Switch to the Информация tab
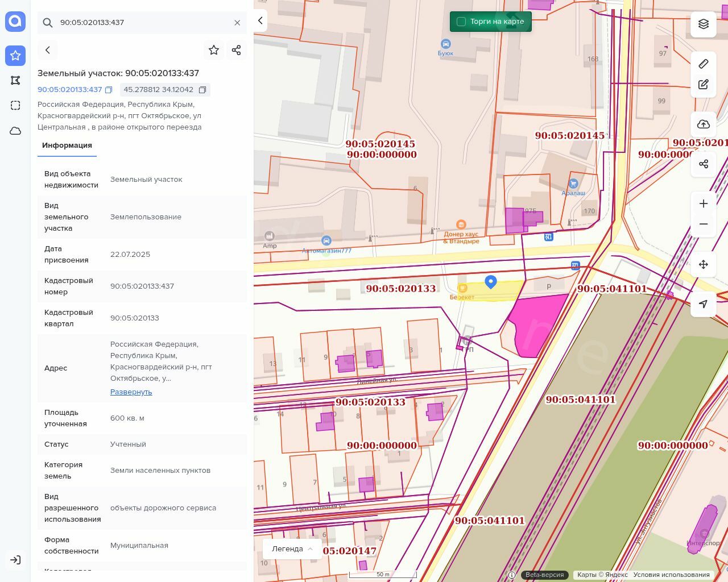 (x=67, y=145)
